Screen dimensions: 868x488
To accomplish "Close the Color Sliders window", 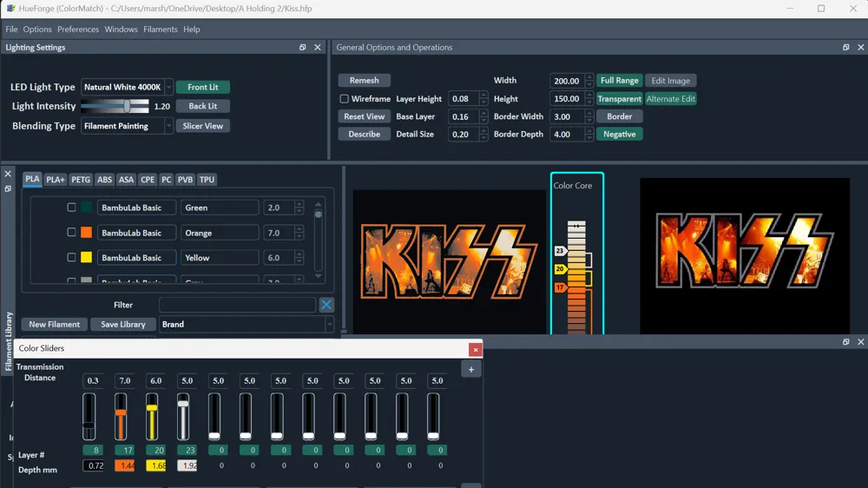I will (475, 350).
